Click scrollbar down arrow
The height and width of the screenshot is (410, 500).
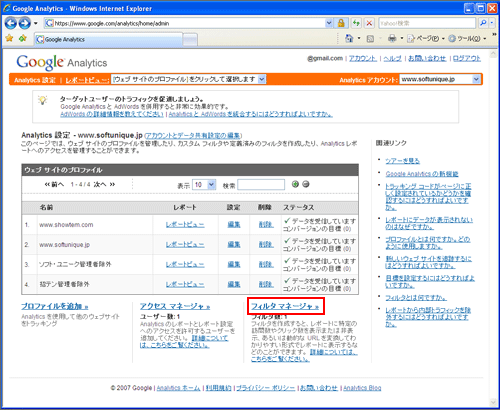coord(493,402)
